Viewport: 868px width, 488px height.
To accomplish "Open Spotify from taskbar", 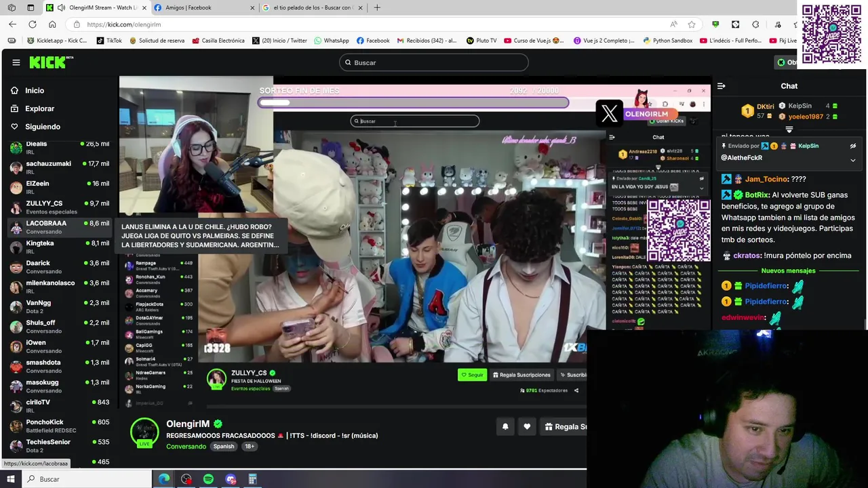I will [208, 479].
